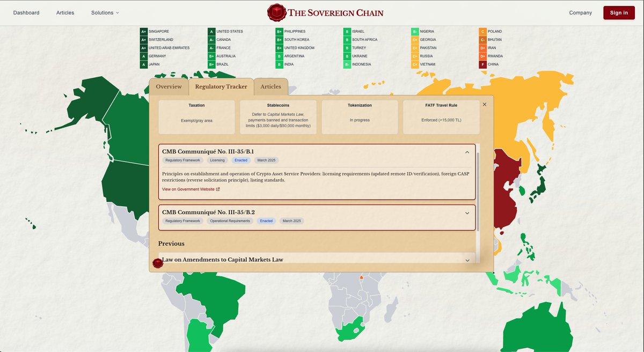Open View on Government Website link
The height and width of the screenshot is (352, 644).
point(191,189)
